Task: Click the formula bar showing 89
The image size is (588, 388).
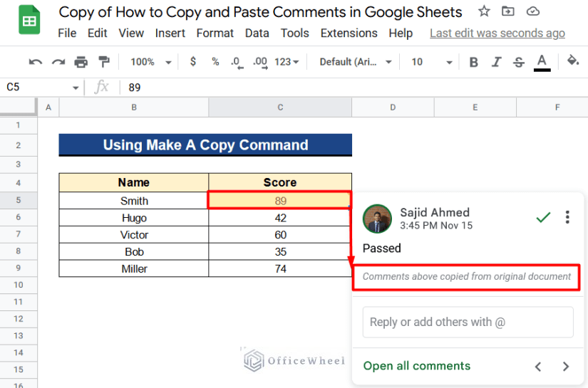Action: pos(353,88)
